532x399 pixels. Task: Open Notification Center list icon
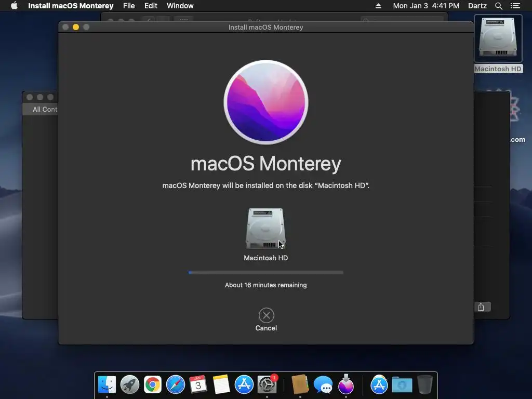(515, 6)
